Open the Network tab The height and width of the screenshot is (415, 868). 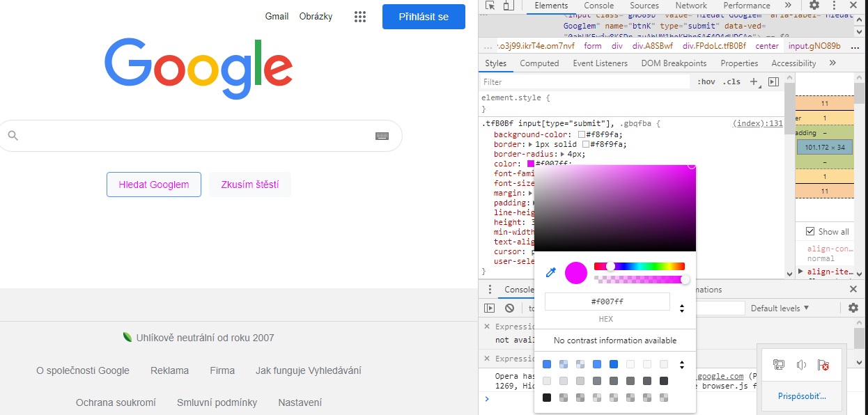691,6
